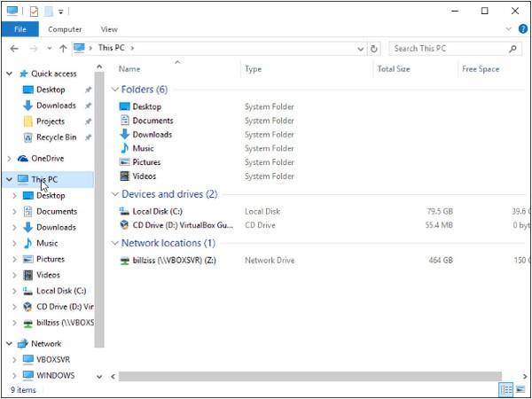Open the billziss network drive (Z:)
Viewport: 532px width, 399px height.
[174, 260]
